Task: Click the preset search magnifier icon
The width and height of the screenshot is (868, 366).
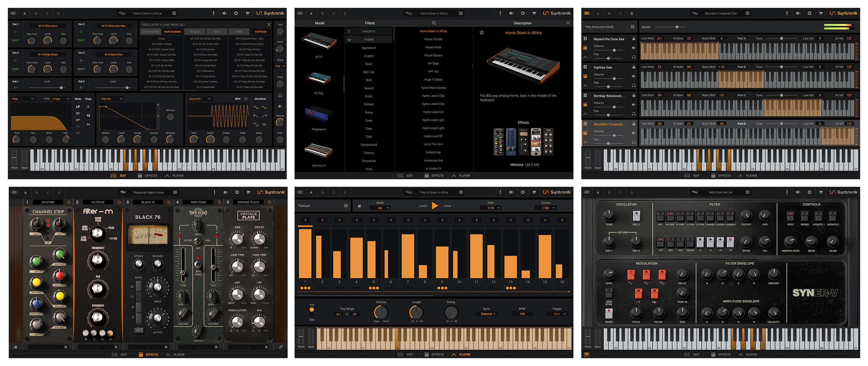Action: pos(434,23)
